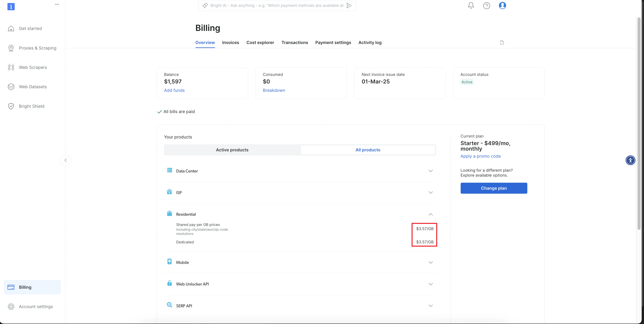This screenshot has width=644, height=324.
Task: Click the Add funds link
Action: 174,90
